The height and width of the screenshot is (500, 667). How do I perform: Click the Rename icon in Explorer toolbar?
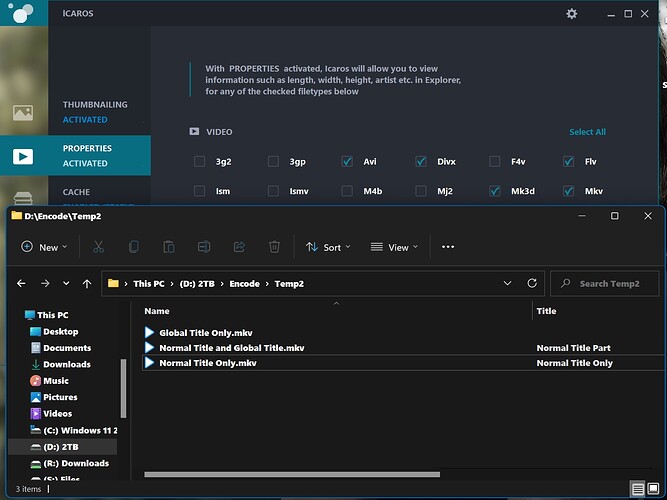204,247
